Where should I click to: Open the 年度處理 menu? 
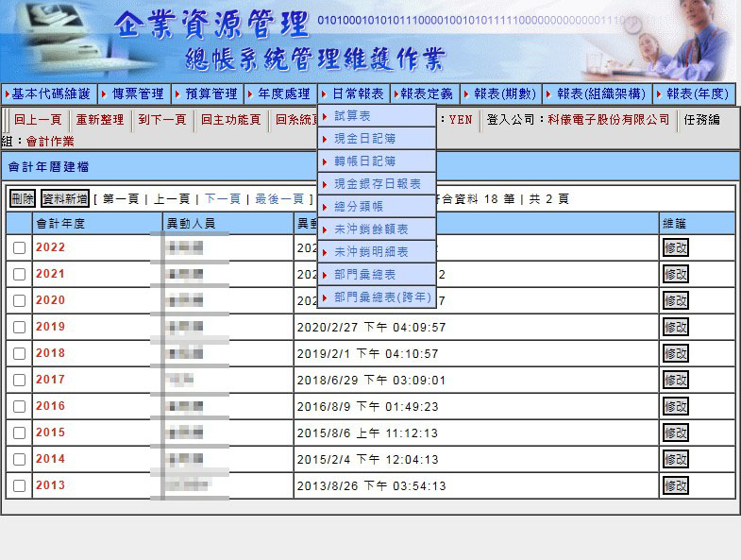pyautogui.click(x=280, y=94)
